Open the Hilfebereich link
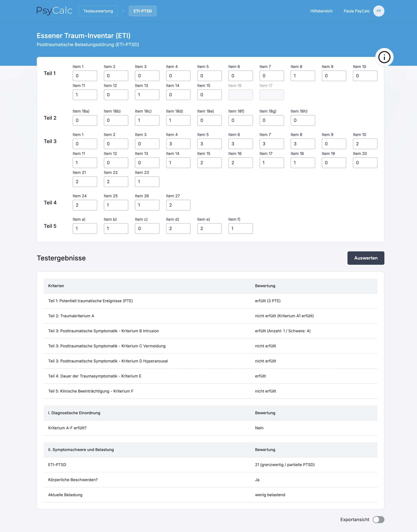The width and height of the screenshot is (417, 532). [321, 11]
